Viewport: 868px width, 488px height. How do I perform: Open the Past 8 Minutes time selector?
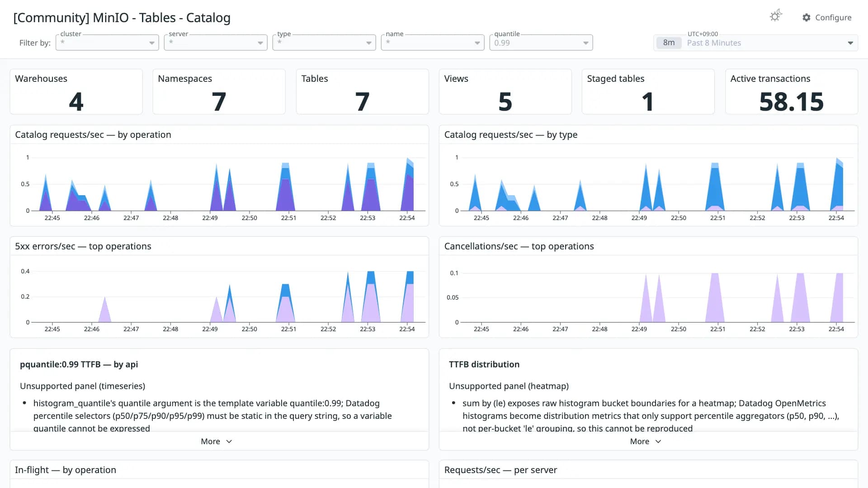(x=755, y=42)
